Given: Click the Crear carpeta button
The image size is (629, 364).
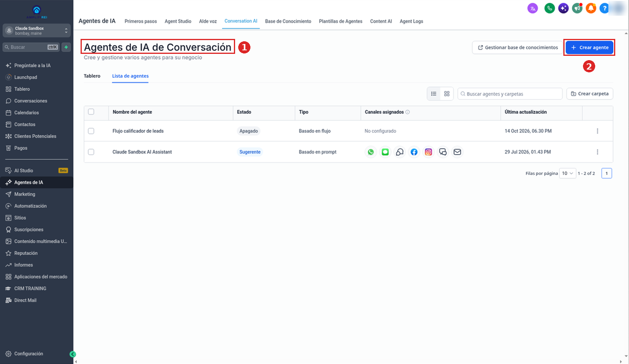Looking at the screenshot, I should pyautogui.click(x=590, y=94).
